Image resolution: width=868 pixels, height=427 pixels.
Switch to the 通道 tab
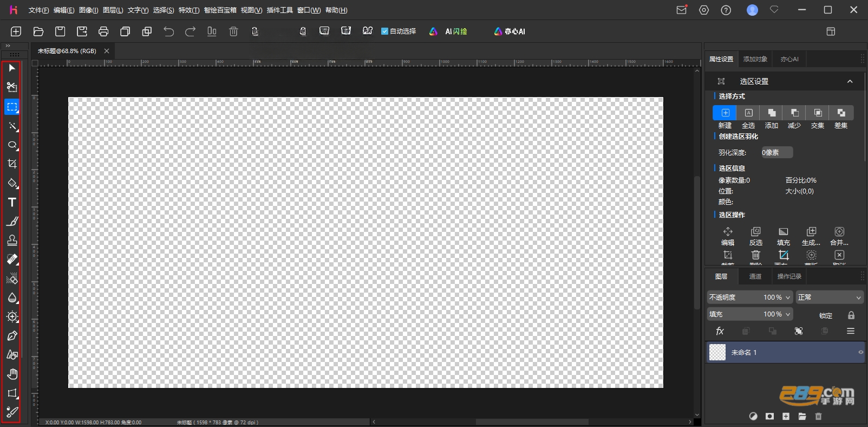point(755,276)
